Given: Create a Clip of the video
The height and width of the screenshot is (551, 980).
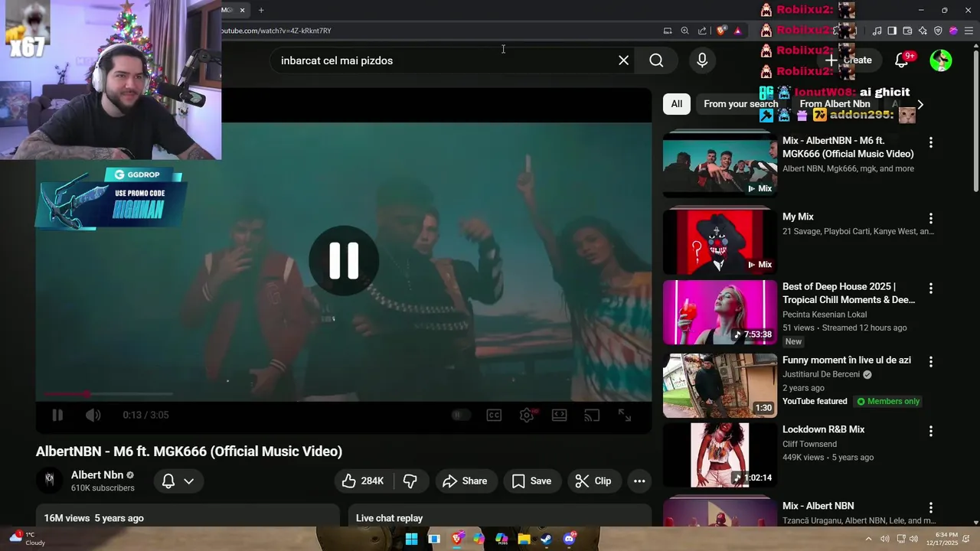Looking at the screenshot, I should tap(593, 481).
